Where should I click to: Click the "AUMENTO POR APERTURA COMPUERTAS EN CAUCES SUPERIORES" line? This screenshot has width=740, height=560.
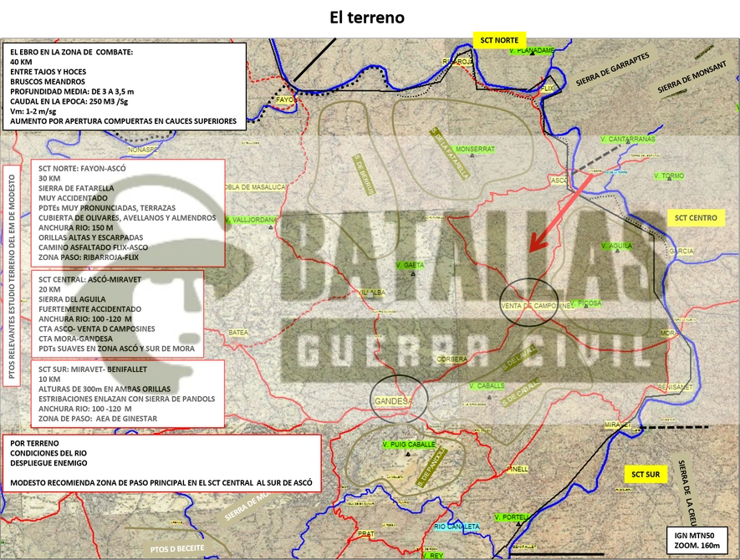123,121
